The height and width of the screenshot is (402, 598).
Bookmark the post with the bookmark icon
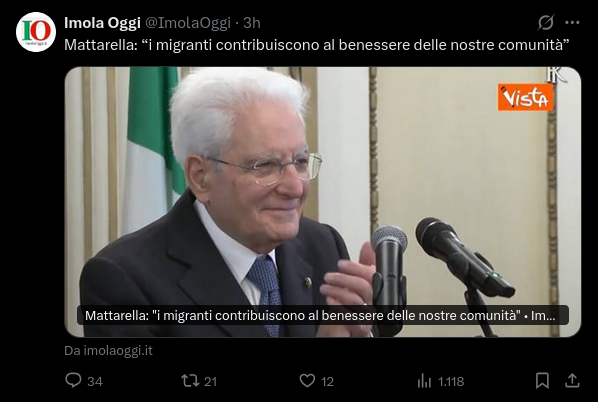tap(542, 380)
